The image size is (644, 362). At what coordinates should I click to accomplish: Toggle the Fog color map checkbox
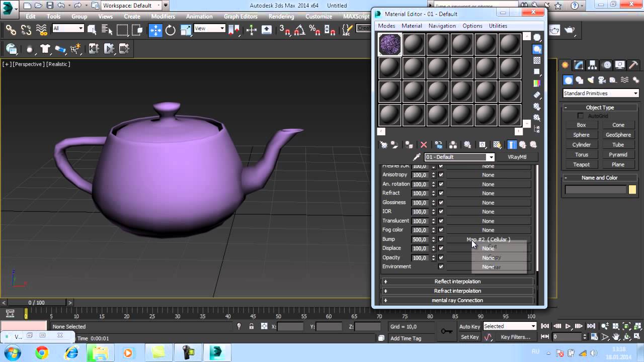pyautogui.click(x=441, y=230)
